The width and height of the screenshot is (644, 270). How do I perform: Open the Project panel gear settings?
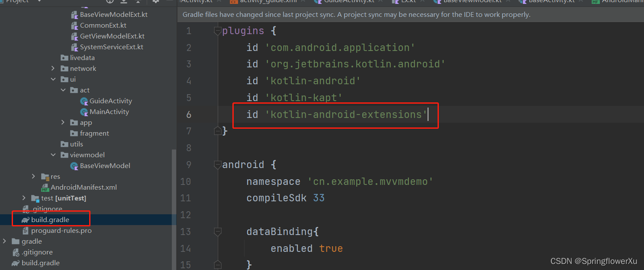pyautogui.click(x=156, y=1)
